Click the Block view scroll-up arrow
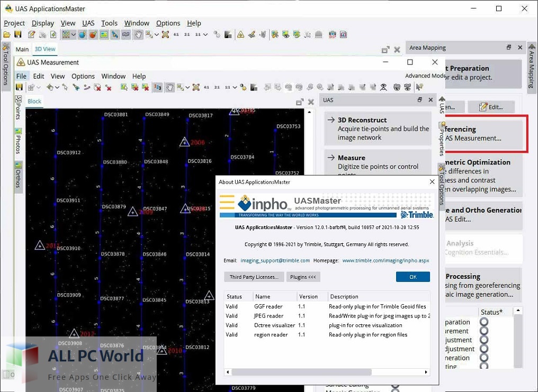 (309, 112)
